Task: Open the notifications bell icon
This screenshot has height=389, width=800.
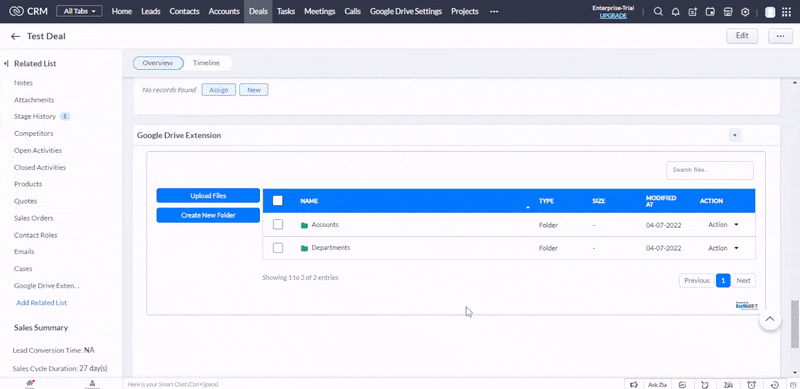Action: (x=676, y=12)
